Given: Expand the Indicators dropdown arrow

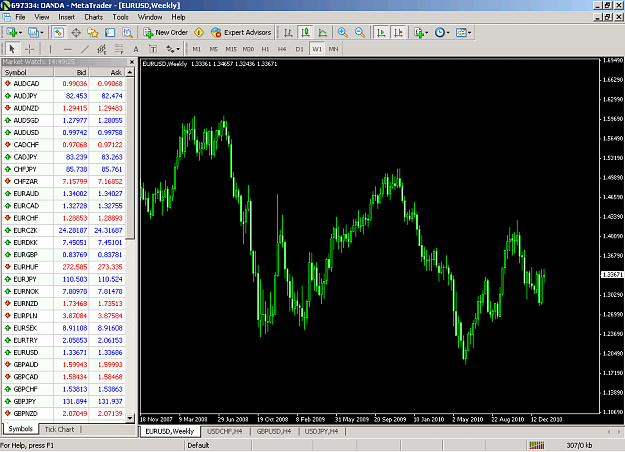Looking at the screenshot, I should [x=426, y=33].
